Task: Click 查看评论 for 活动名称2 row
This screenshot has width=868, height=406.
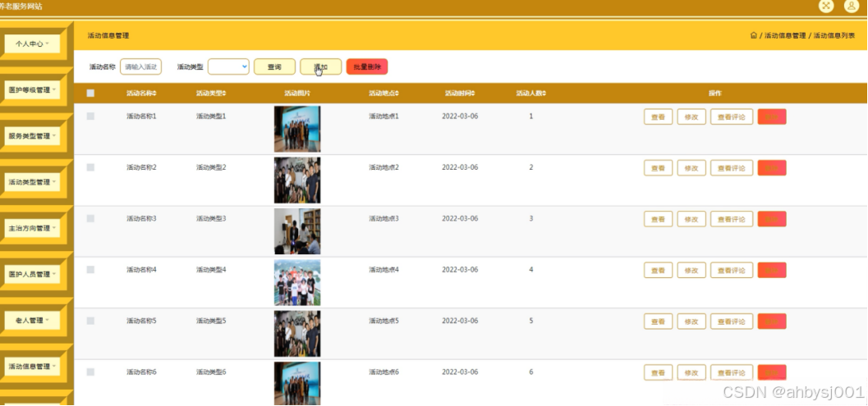Action: (731, 168)
